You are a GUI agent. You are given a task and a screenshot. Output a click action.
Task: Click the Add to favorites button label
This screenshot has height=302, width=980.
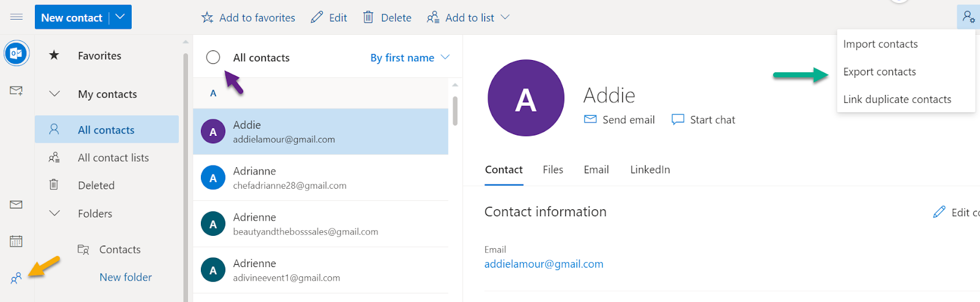pyautogui.click(x=257, y=18)
